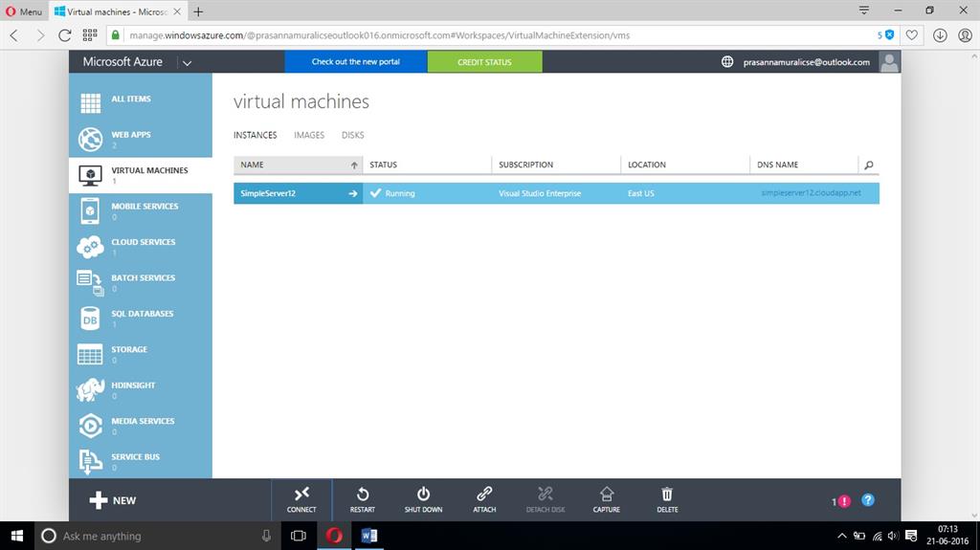Open Media Services in the sidebar
980x550 pixels.
tap(141, 426)
